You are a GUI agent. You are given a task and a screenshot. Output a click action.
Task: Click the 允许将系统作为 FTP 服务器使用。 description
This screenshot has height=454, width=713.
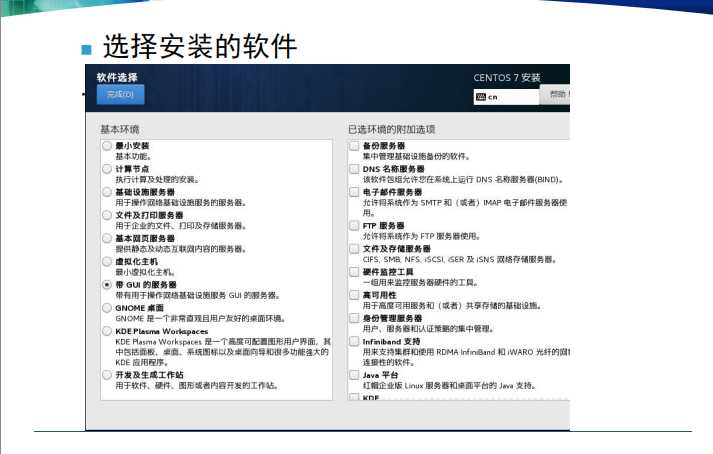tap(422, 237)
